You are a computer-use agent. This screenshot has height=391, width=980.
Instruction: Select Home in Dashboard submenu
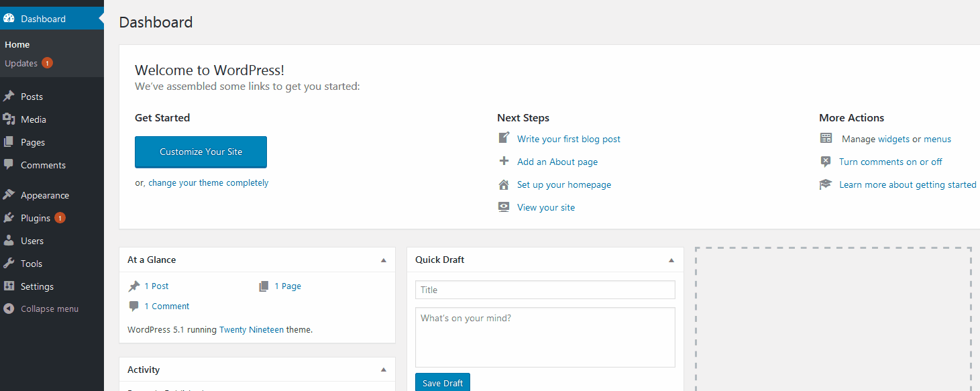(17, 44)
